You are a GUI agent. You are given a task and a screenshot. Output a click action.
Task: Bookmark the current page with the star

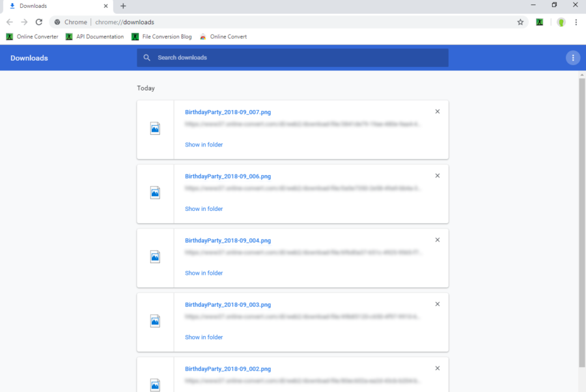point(520,21)
